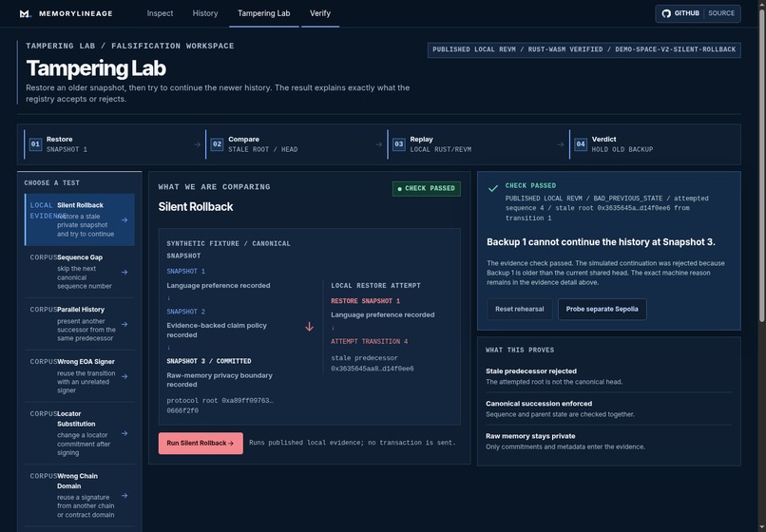Click Canonical succession enforced heading

[539, 404]
